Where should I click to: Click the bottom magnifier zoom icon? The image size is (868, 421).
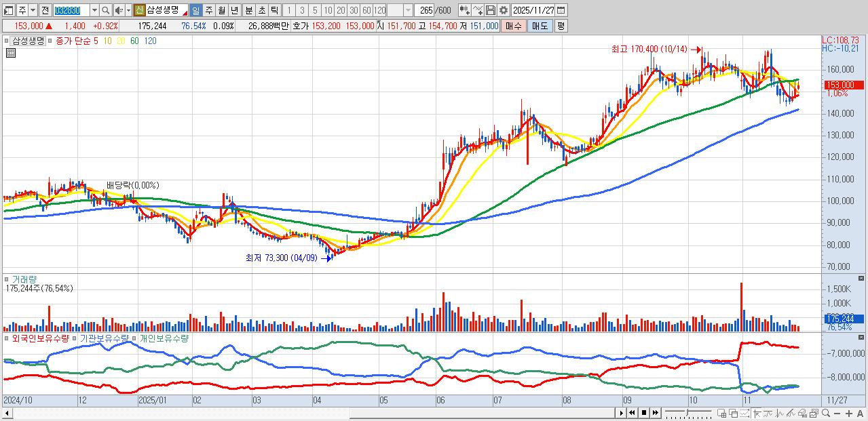(826, 413)
